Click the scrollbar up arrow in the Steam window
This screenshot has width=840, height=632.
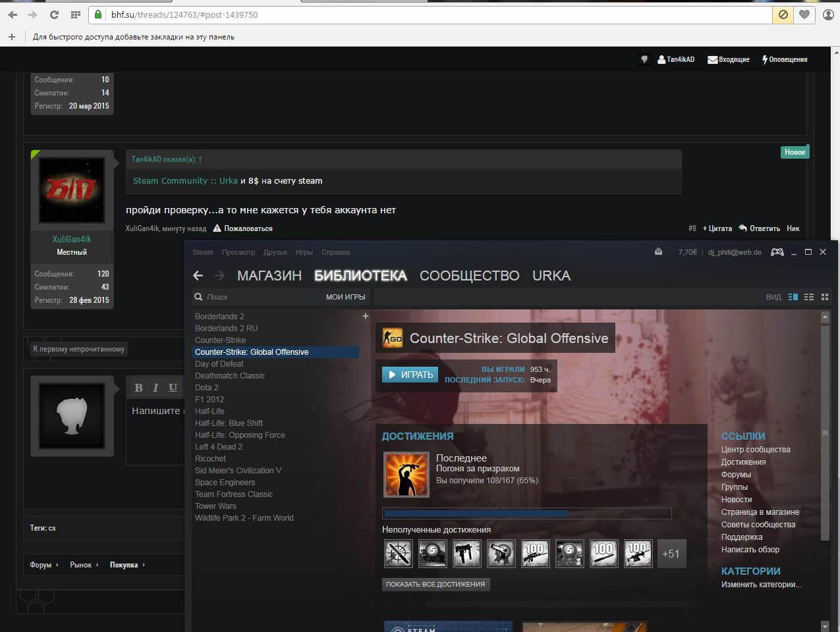coord(825,317)
